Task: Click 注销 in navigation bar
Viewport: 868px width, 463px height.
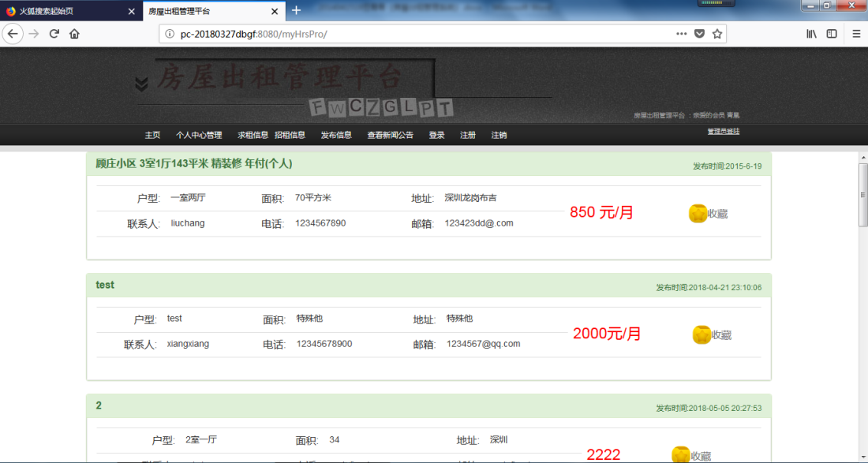Action: [x=499, y=135]
